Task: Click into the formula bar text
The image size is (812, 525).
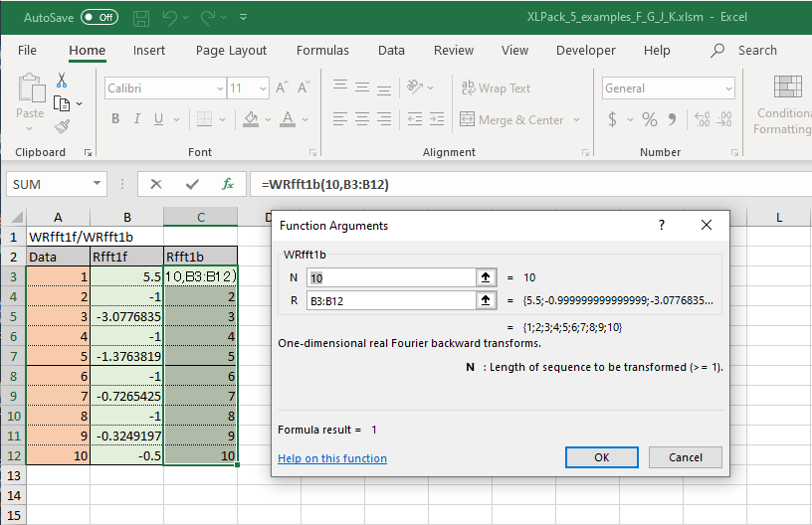Action: click(x=324, y=185)
